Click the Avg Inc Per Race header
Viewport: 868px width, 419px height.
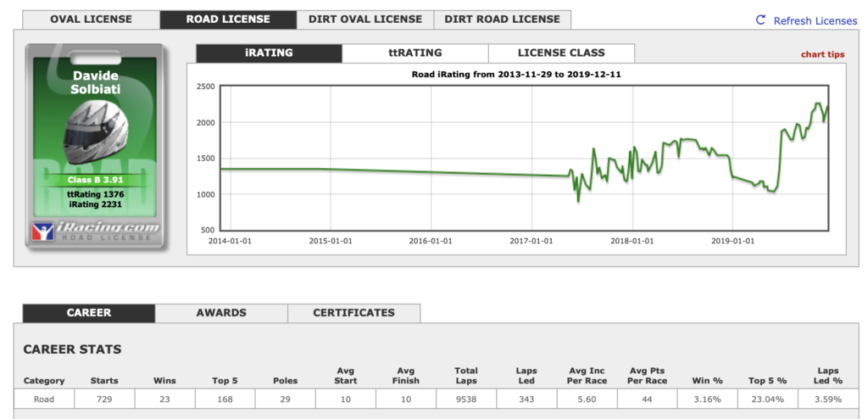click(x=588, y=376)
